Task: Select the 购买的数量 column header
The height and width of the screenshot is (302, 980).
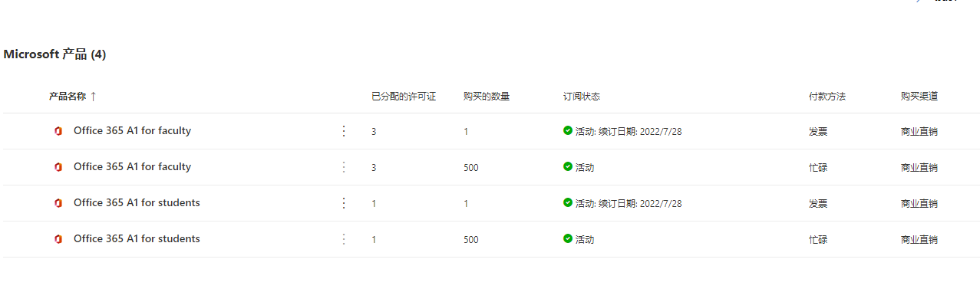Action: click(487, 97)
